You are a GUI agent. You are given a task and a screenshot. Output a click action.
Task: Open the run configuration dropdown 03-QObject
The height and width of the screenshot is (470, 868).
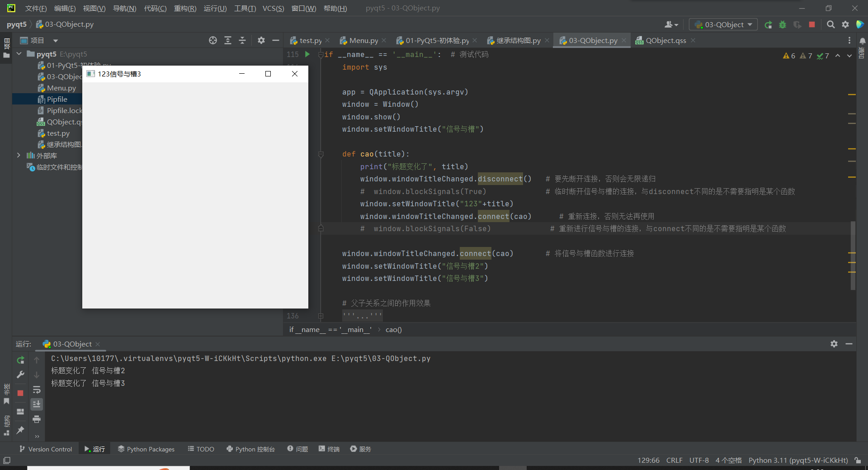pos(723,25)
